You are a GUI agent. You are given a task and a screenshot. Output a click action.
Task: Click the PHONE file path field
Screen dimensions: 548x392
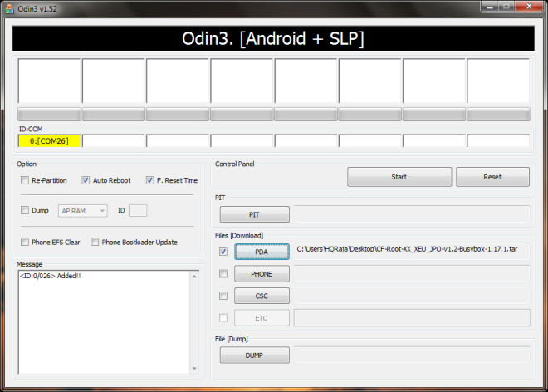[x=412, y=274]
